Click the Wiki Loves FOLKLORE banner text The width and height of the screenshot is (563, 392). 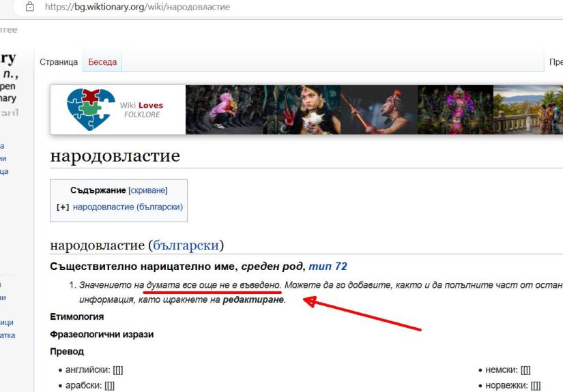coord(141,110)
